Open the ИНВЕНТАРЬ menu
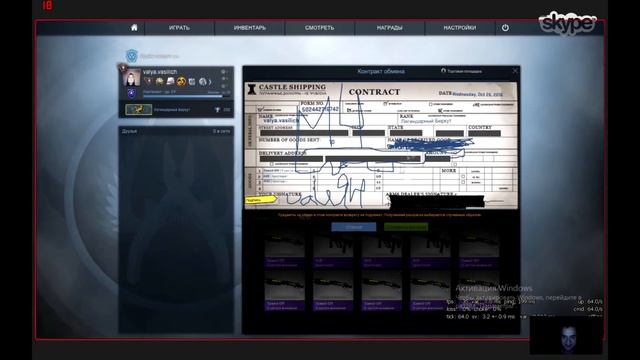 click(x=249, y=28)
